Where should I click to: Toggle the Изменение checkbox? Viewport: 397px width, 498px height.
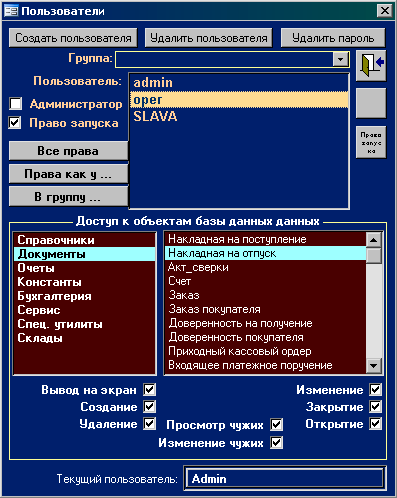coord(375,389)
